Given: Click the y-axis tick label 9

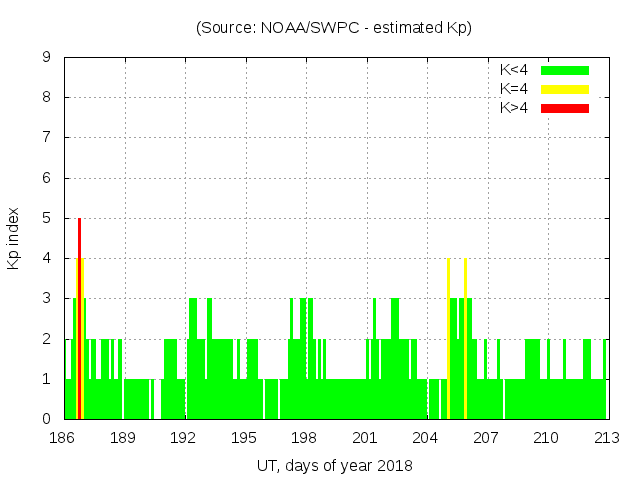Looking at the screenshot, I should 47,57.
